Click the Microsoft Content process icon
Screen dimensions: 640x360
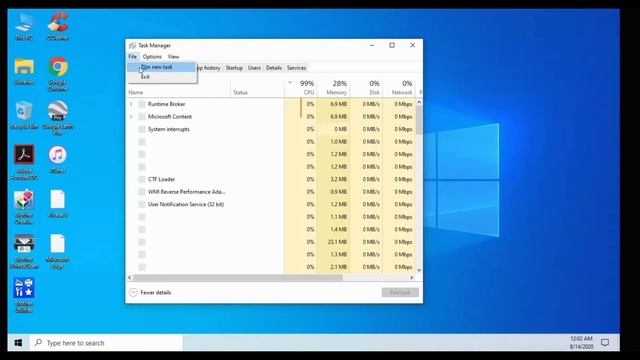click(142, 117)
